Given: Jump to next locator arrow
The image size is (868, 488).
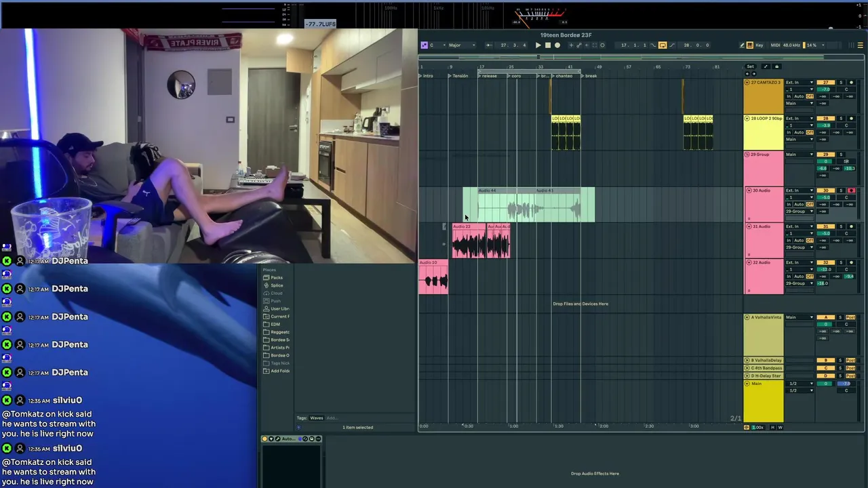Looking at the screenshot, I should pyautogui.click(x=754, y=74).
